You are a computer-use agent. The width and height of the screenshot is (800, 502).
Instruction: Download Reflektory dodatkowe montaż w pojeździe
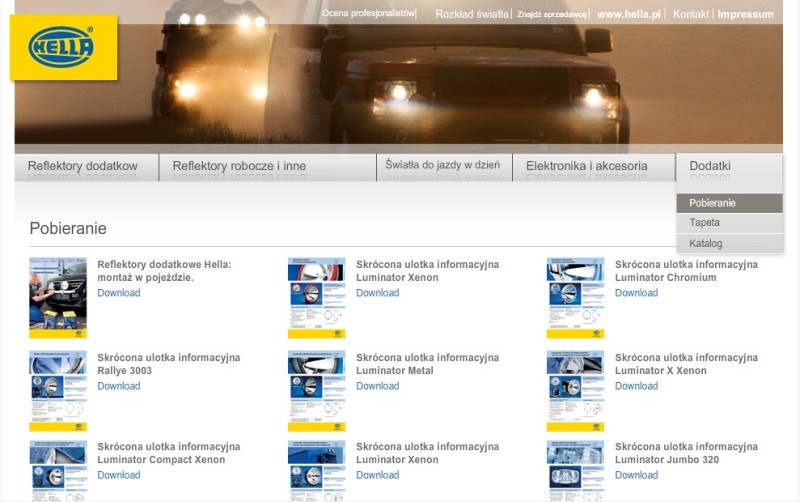tap(119, 293)
